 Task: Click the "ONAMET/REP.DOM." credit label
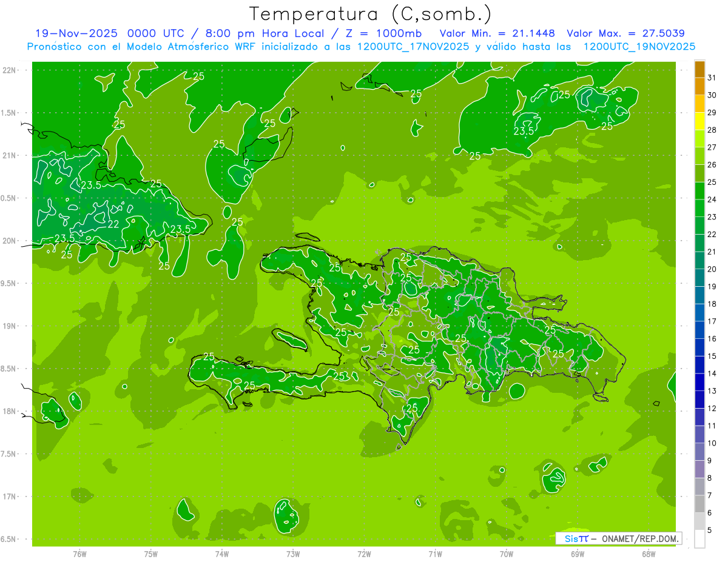coord(639,538)
